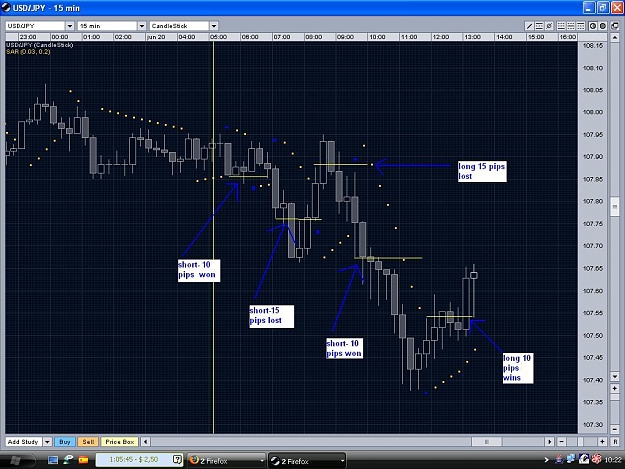Click the 108.00 price axis label
Viewport: 625px width, 469px height.
pos(593,112)
